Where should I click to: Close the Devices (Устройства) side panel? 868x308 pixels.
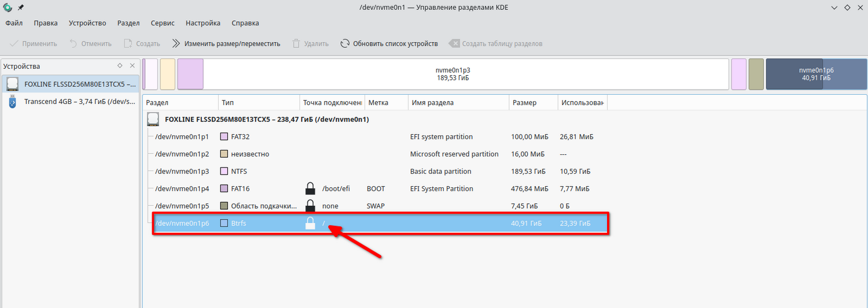132,66
